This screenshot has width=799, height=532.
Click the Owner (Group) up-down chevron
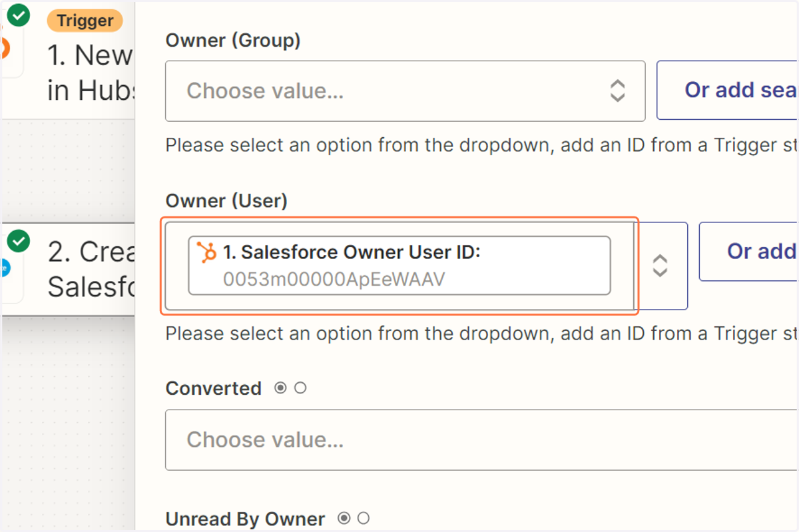click(x=617, y=91)
